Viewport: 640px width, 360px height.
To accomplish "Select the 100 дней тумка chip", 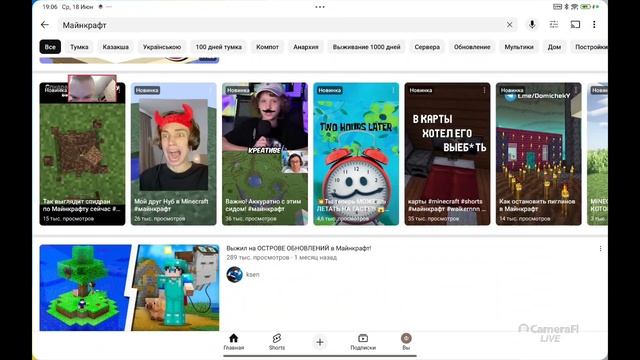I will (218, 47).
